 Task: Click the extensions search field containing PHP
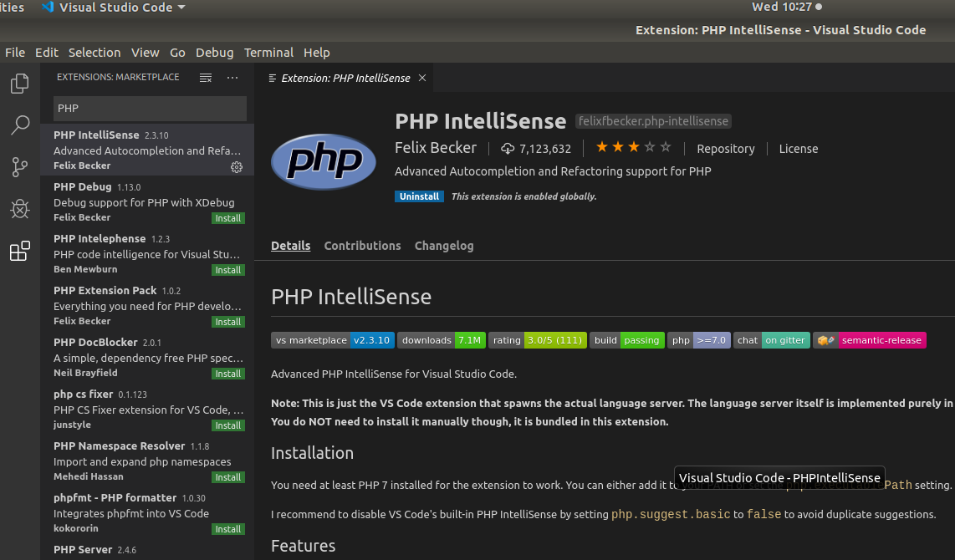pyautogui.click(x=150, y=109)
